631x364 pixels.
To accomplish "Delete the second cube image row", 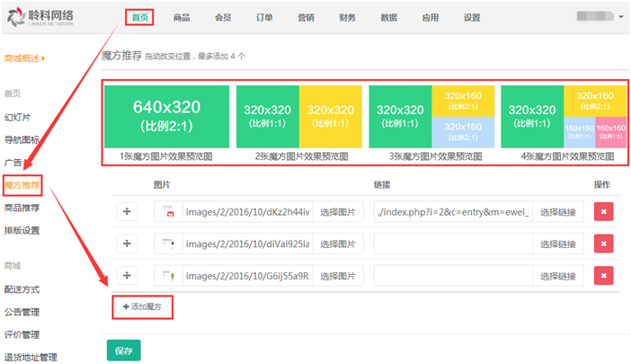I will pyautogui.click(x=603, y=244).
